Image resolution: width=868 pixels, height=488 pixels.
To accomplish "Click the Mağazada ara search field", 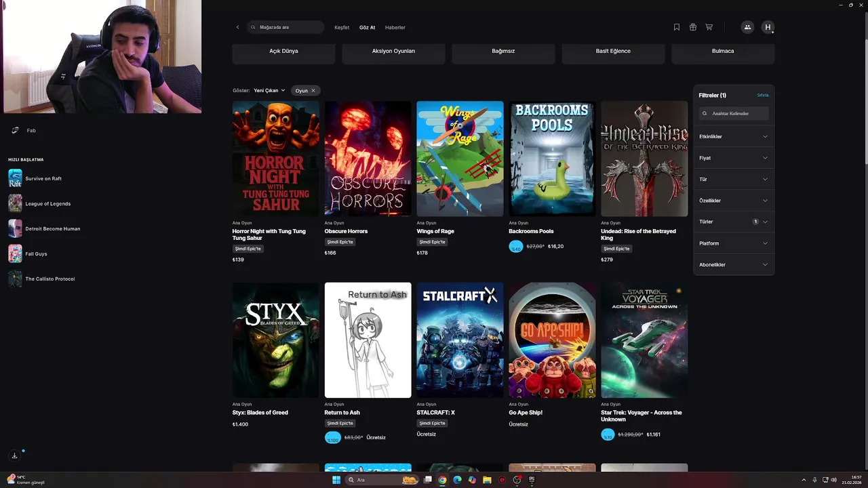I will [285, 27].
